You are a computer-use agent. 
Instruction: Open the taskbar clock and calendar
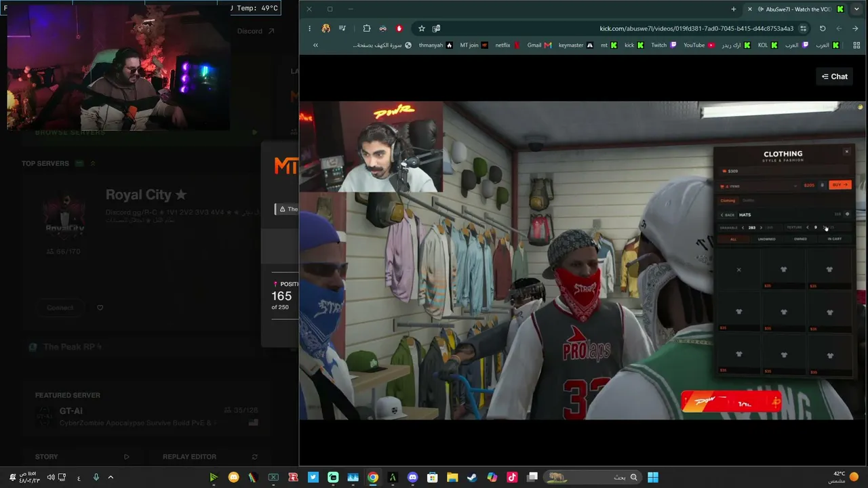[28, 477]
